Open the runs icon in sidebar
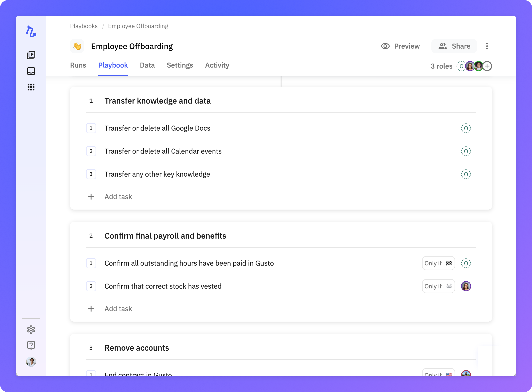The width and height of the screenshot is (532, 392). tap(31, 55)
